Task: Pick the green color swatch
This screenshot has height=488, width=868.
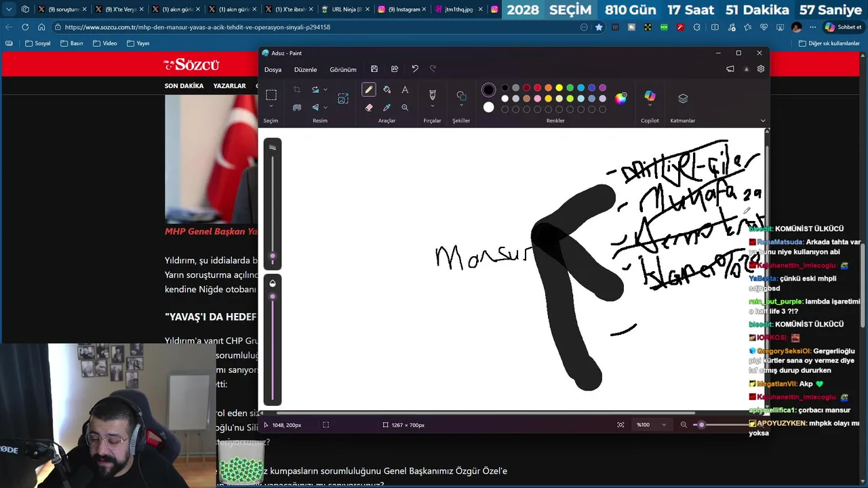Action: [x=570, y=87]
